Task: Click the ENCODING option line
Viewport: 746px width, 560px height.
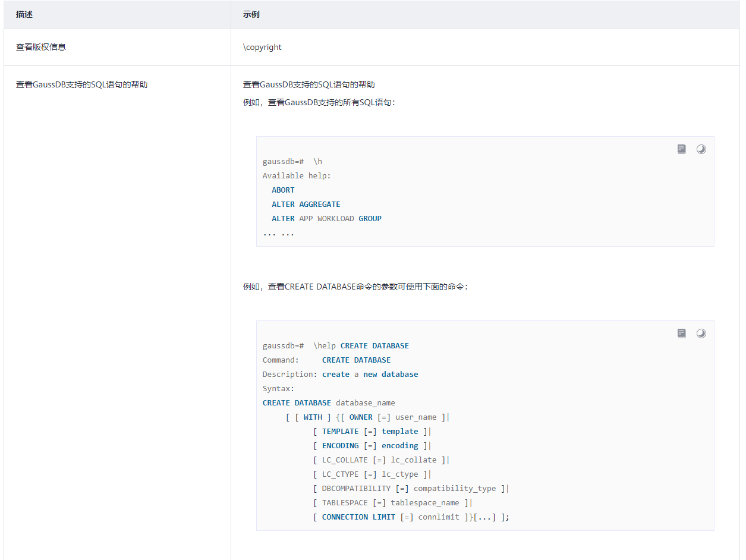Action: (372, 446)
